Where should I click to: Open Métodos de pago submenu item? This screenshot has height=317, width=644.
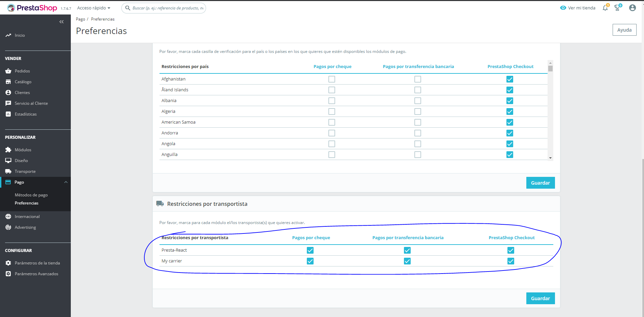tap(31, 195)
